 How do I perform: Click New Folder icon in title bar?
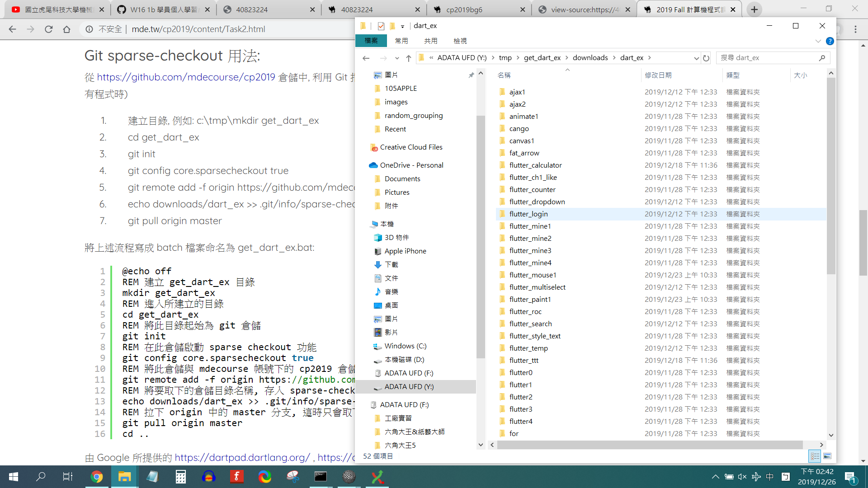pyautogui.click(x=392, y=26)
